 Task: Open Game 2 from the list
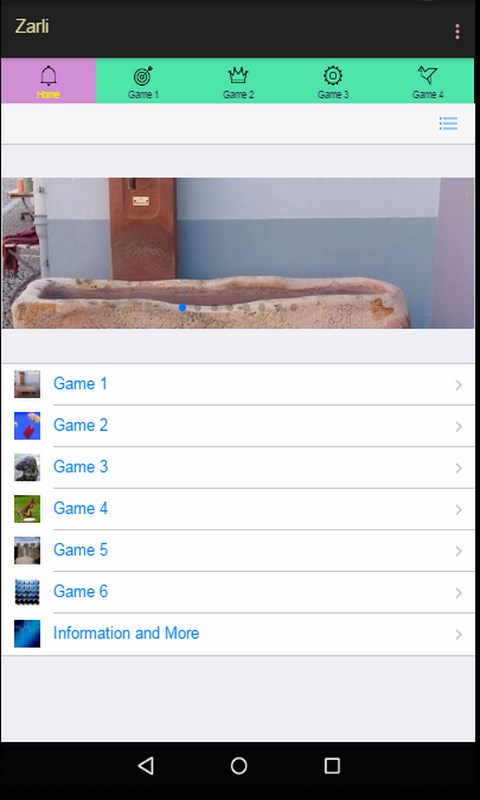pos(238,426)
